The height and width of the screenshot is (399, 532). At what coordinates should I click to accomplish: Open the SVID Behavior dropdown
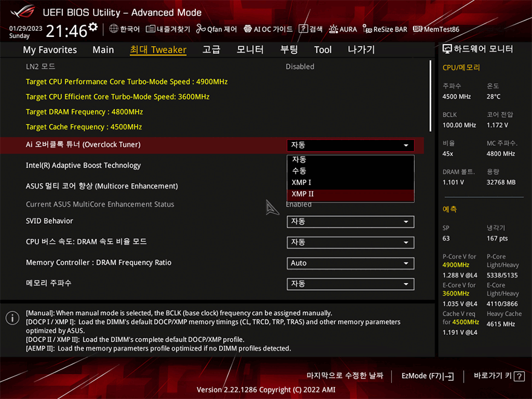[351, 222]
